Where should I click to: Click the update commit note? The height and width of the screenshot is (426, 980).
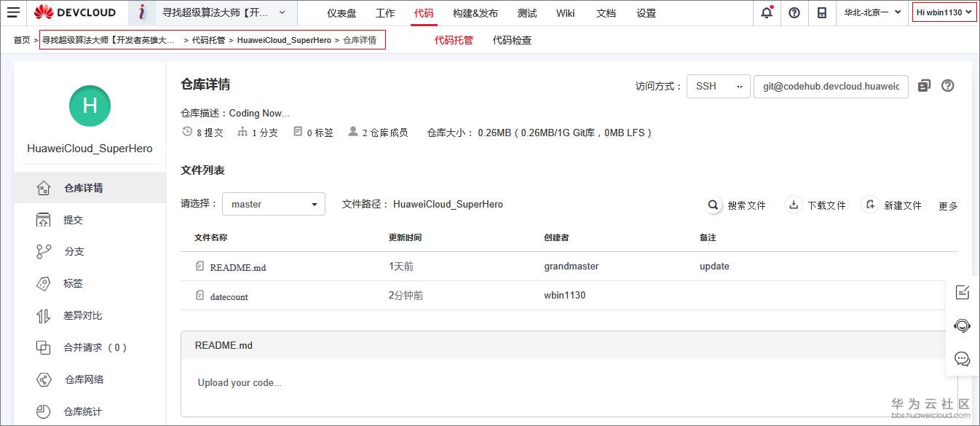click(714, 267)
